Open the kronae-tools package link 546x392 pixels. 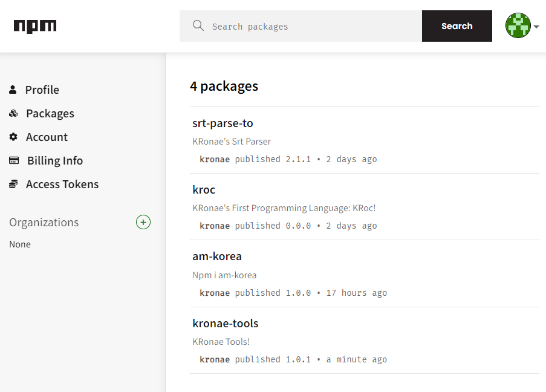click(226, 323)
